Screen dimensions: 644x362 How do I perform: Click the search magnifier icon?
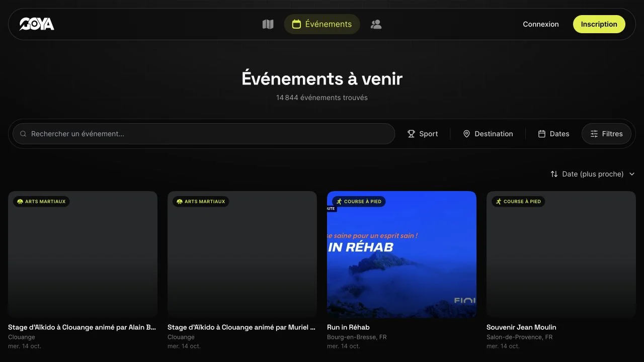point(23,134)
